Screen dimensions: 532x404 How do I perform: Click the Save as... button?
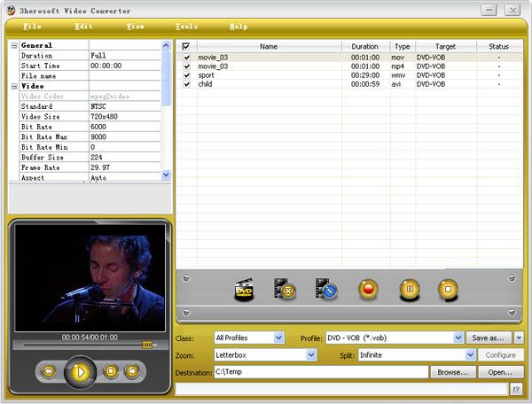click(489, 338)
